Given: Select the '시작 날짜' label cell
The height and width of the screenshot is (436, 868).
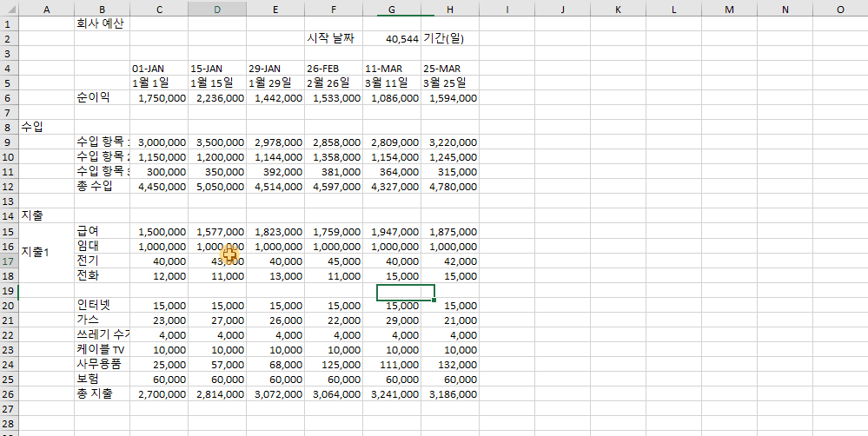Looking at the screenshot, I should coord(334,39).
